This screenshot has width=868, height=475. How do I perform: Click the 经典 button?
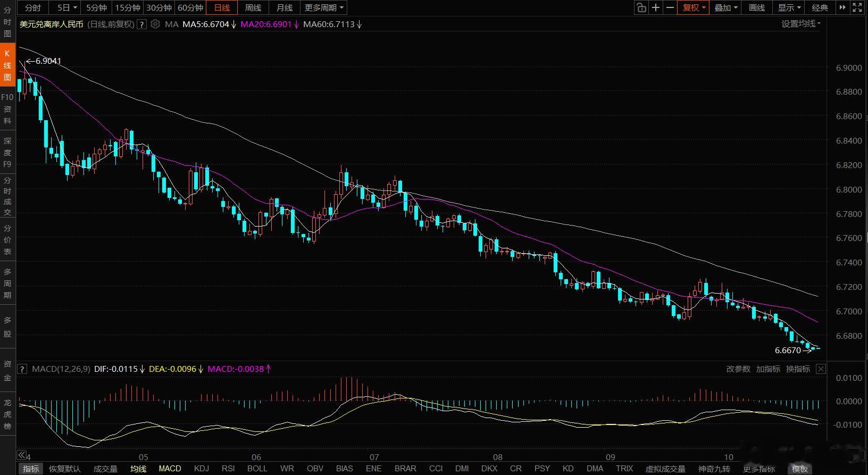point(820,7)
